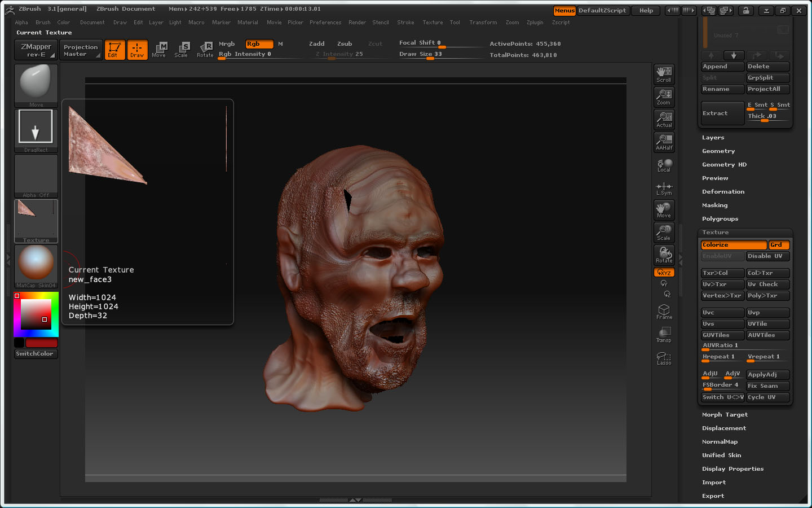This screenshot has height=508, width=812.
Task: Select the Scale mode in top shelf
Action: (x=182, y=50)
